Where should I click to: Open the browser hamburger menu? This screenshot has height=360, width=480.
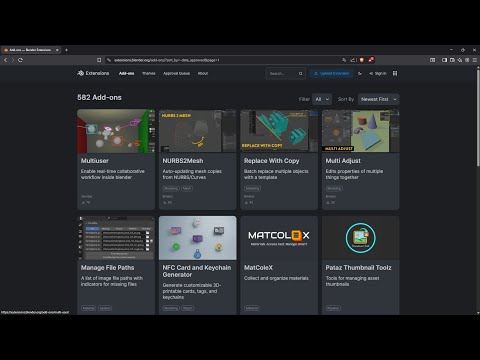(475, 60)
